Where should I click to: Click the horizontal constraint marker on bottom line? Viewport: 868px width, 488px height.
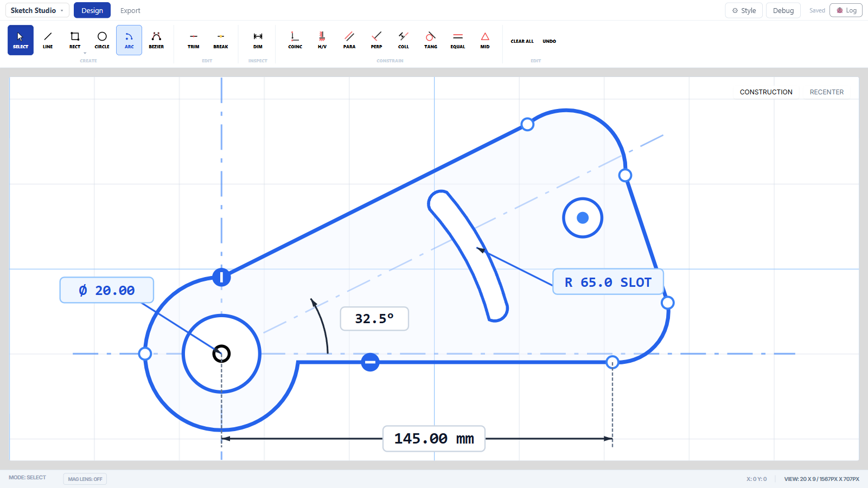click(370, 362)
